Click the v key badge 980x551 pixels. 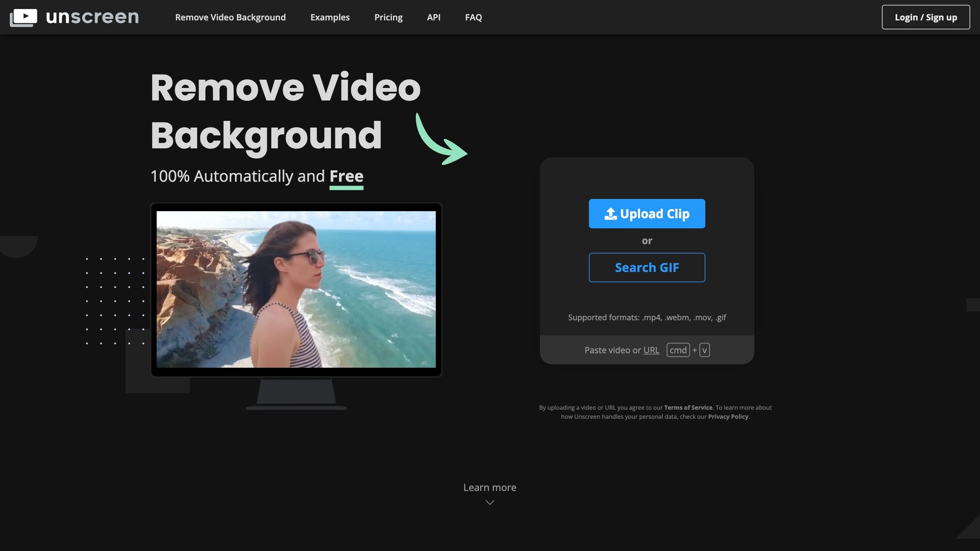click(x=704, y=350)
